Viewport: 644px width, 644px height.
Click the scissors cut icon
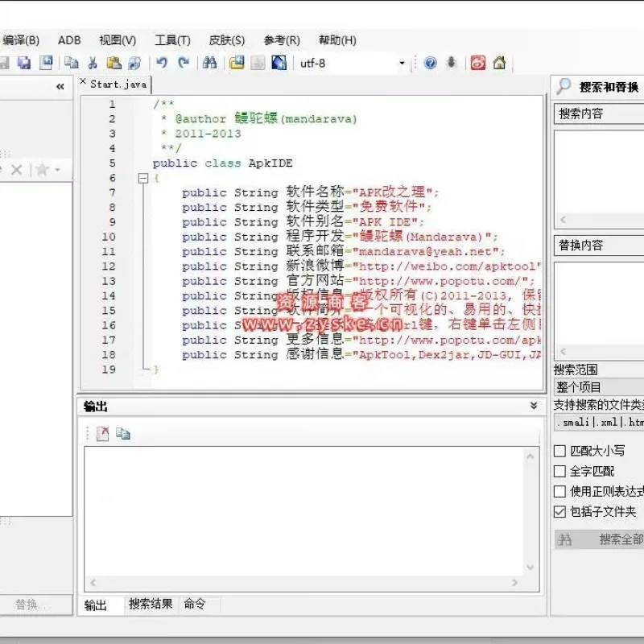point(93,63)
